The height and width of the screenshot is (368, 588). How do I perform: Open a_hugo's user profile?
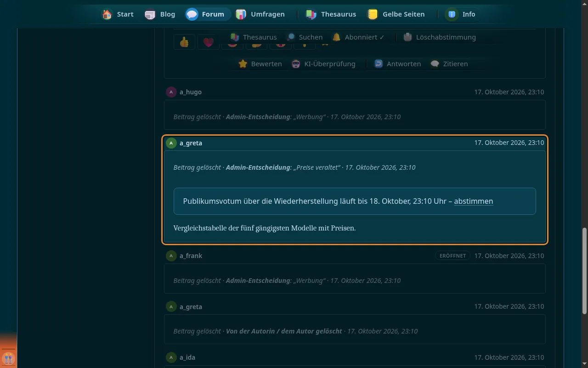[x=191, y=92]
